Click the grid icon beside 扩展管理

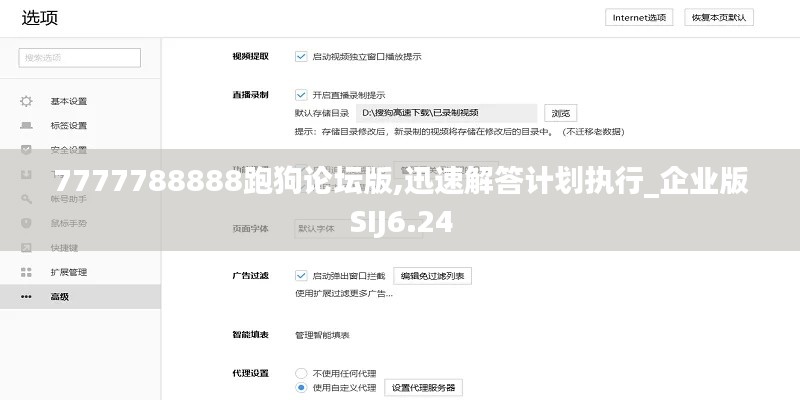point(26,272)
